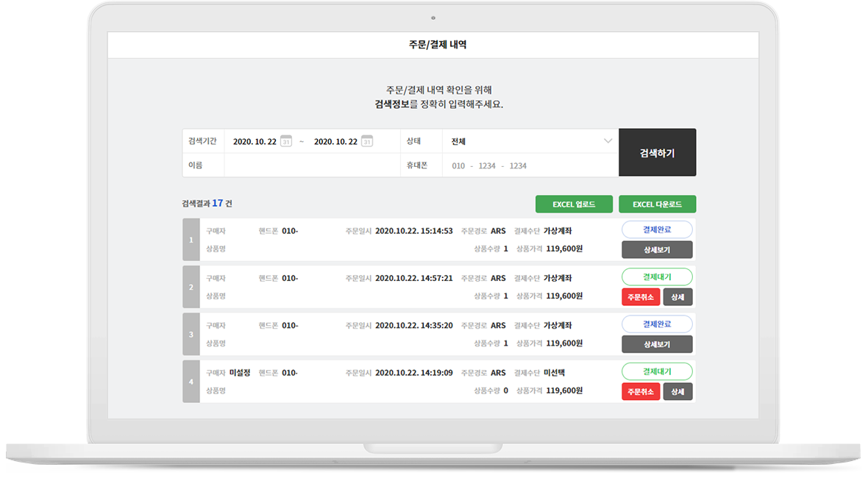868x478 pixels.
Task: Select the end date 2020. 10. 22 field
Action: [x=335, y=142]
